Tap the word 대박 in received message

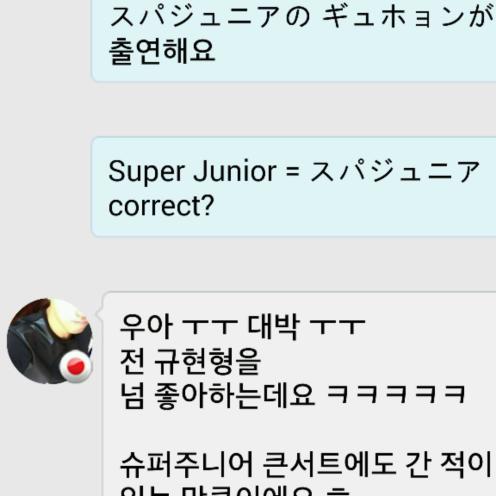tap(272, 327)
